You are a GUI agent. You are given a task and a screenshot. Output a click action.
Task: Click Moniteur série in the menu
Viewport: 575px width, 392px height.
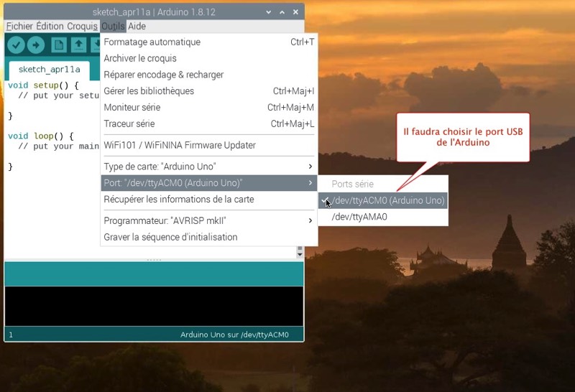pos(132,108)
